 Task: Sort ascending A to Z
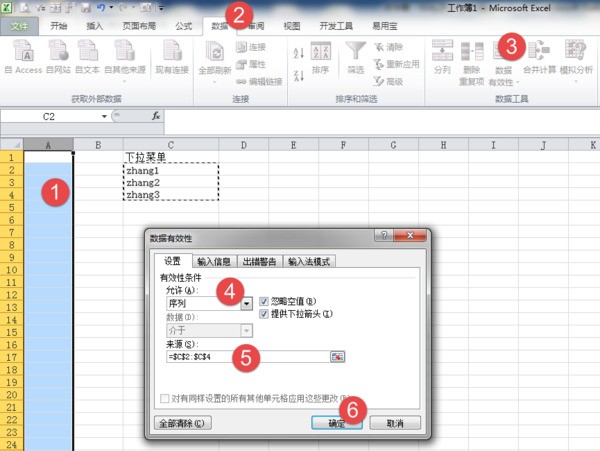pyautogui.click(x=298, y=53)
